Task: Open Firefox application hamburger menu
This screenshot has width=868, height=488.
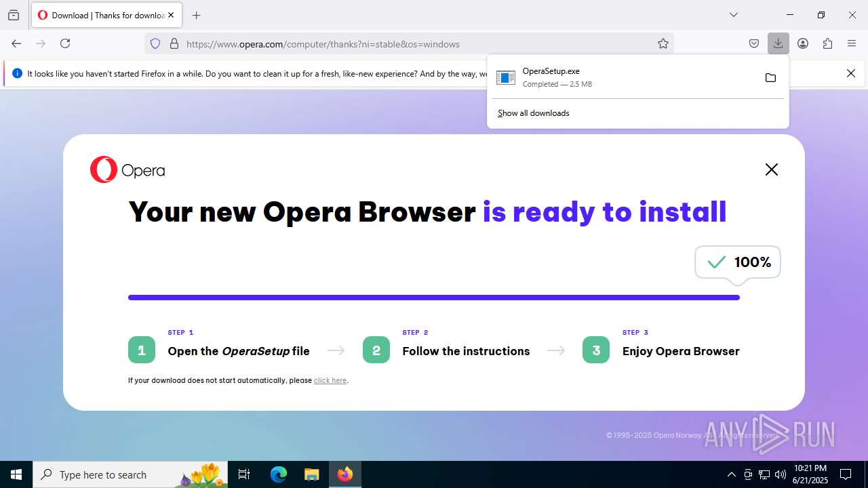Action: click(x=852, y=43)
